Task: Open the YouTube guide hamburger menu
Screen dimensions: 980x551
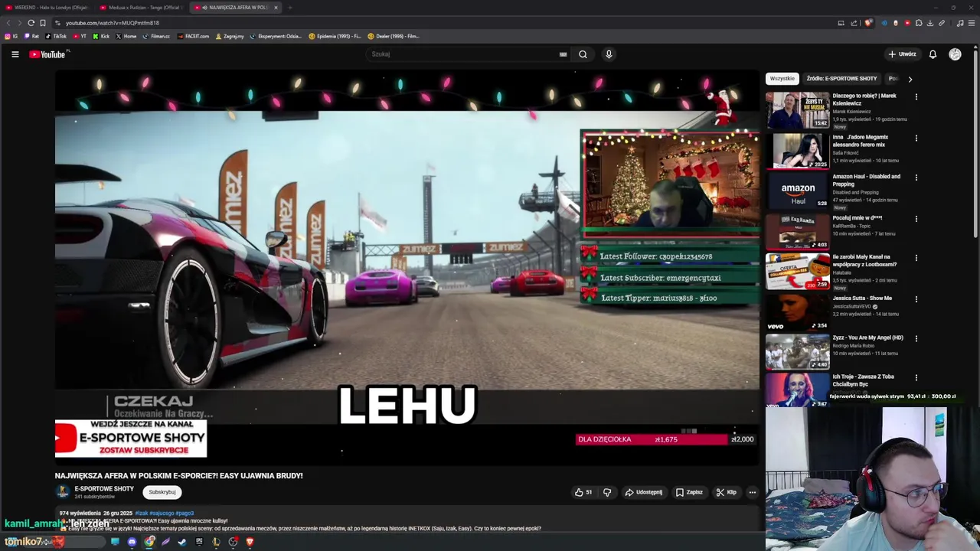Action: [x=15, y=54]
